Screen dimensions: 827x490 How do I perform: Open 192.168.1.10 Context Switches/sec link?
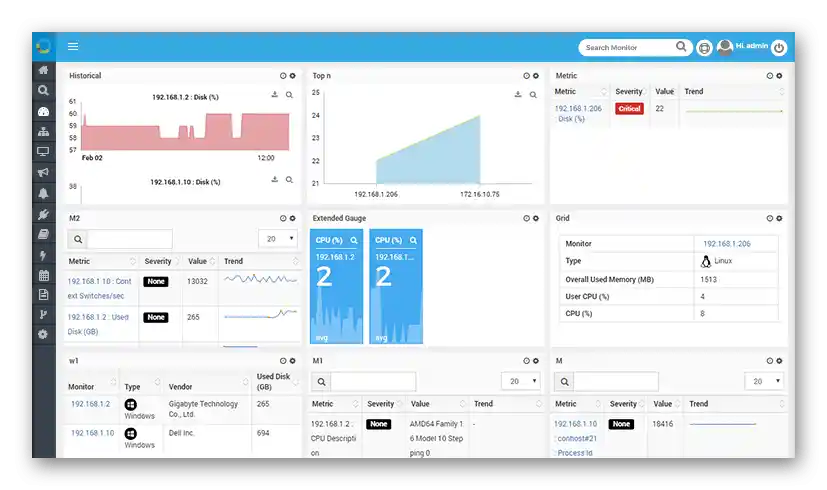[99, 289]
